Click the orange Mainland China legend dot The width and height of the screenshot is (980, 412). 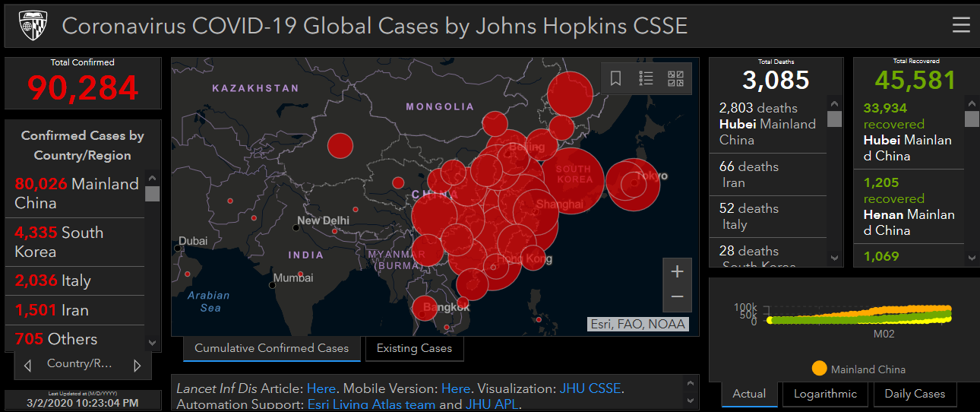coord(819,369)
